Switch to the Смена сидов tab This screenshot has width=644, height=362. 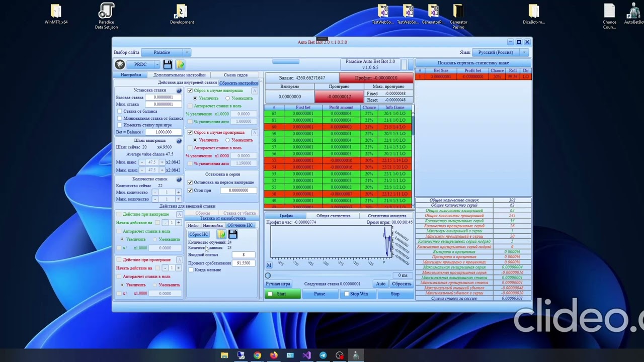click(x=235, y=75)
